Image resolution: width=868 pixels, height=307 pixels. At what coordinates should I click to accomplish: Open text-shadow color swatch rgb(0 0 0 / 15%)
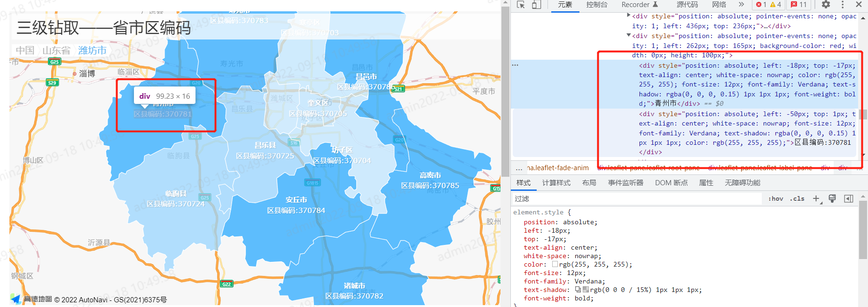[x=586, y=290]
